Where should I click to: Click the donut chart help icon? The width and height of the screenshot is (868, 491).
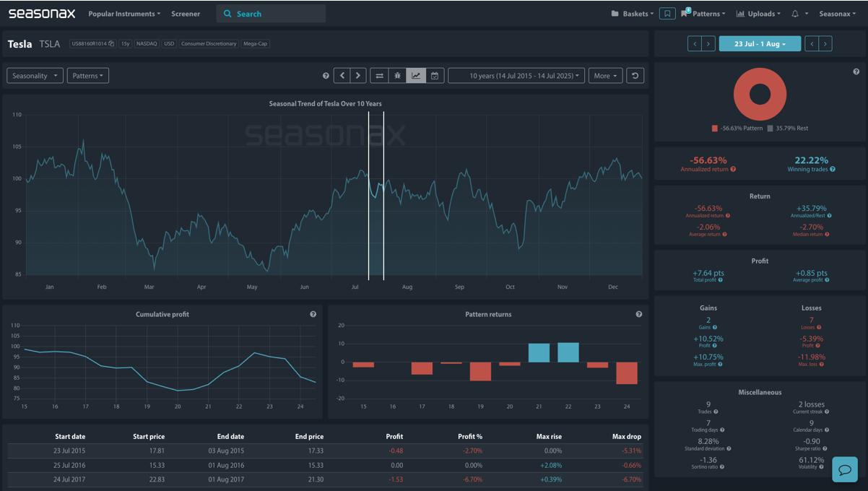[856, 72]
